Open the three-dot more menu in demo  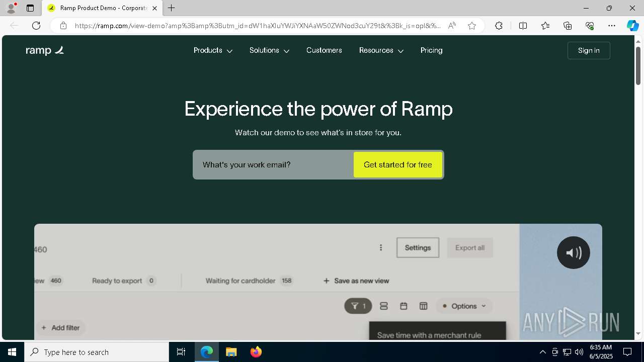[x=381, y=248]
